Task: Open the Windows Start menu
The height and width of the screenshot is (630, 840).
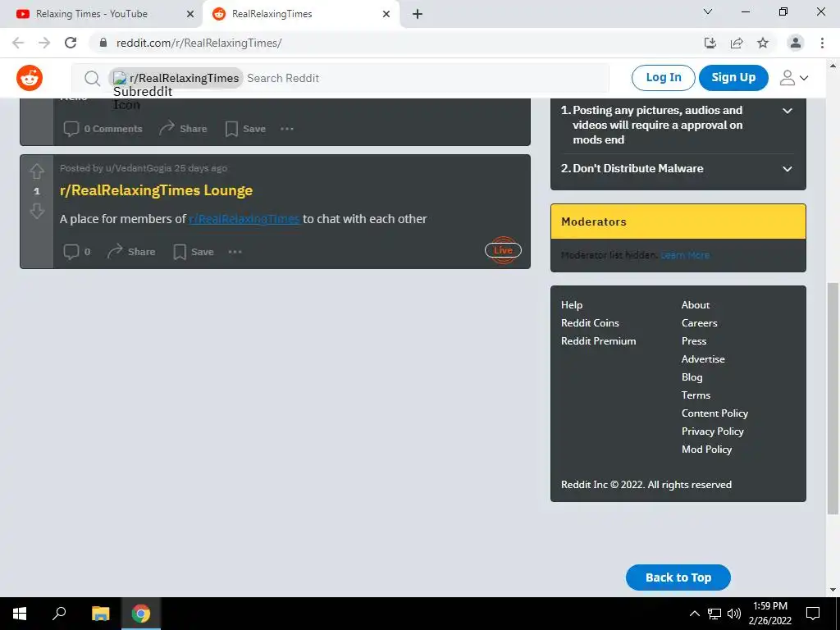Action: pyautogui.click(x=20, y=614)
